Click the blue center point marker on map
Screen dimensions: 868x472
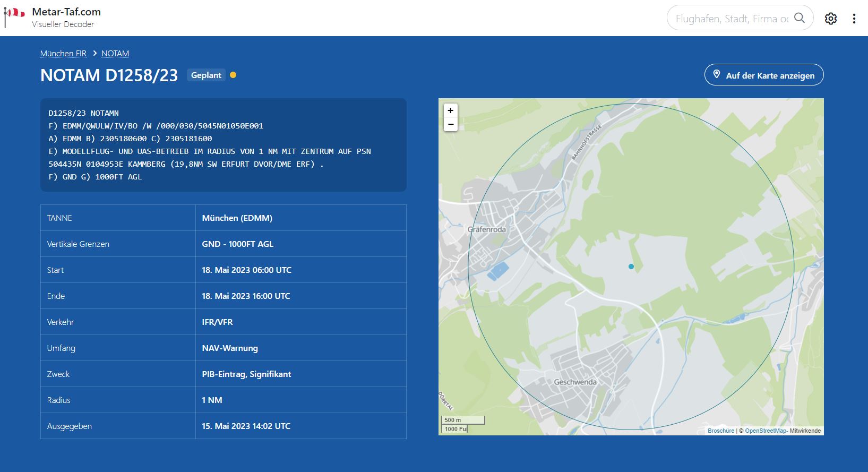pos(631,267)
